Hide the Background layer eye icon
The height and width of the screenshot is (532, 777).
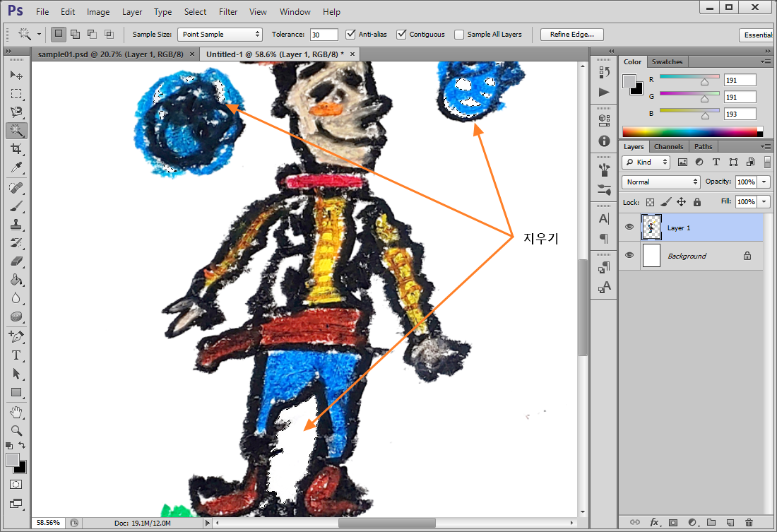[x=629, y=255]
